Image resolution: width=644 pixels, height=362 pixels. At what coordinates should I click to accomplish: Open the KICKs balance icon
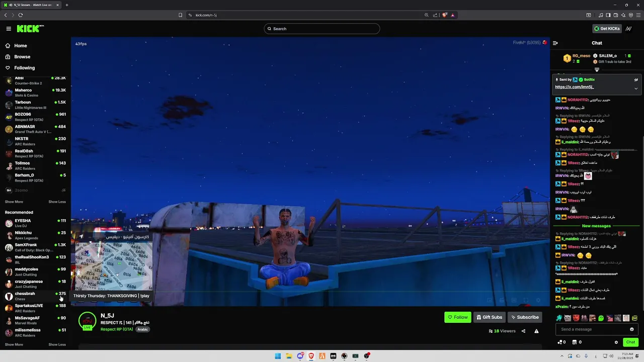560,342
